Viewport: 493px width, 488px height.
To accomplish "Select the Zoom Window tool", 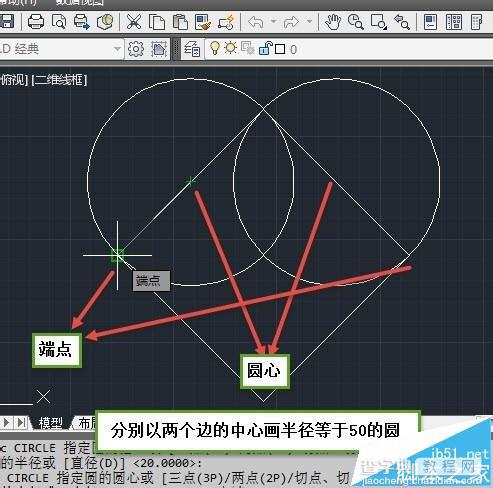I will pyautogui.click(x=379, y=22).
